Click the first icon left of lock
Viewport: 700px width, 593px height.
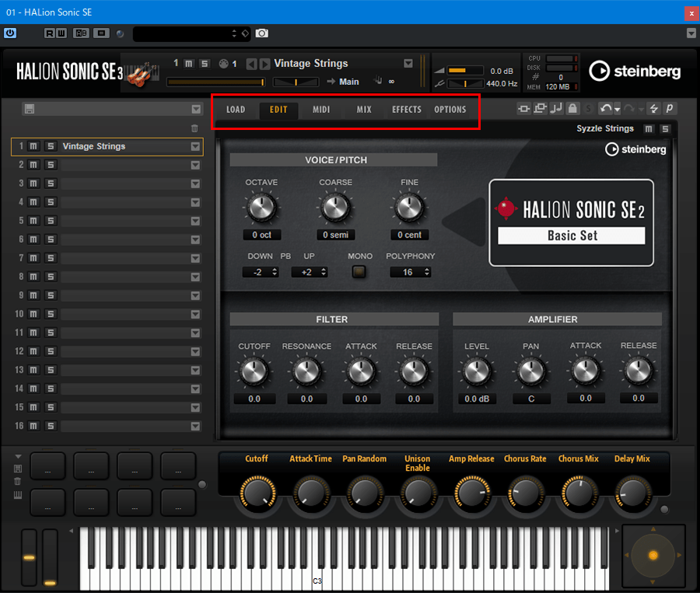point(556,108)
